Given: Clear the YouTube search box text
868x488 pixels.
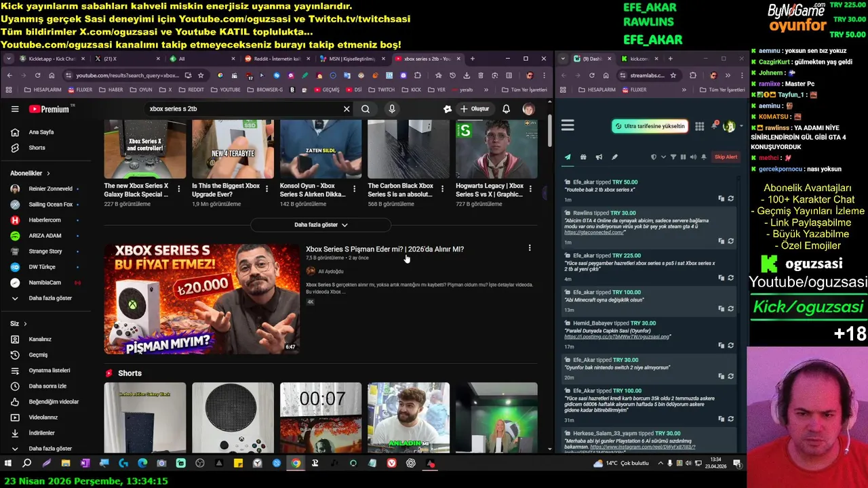Looking at the screenshot, I should click(347, 109).
